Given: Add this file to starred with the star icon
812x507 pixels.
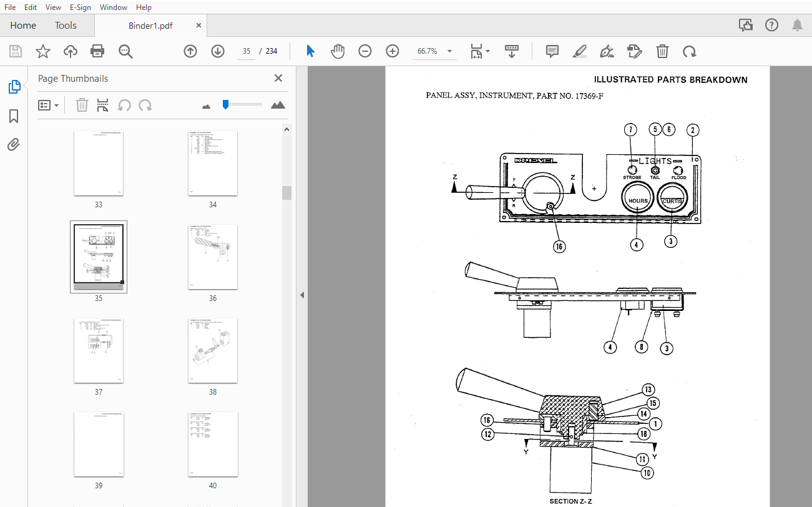Looking at the screenshot, I should pos(43,51).
